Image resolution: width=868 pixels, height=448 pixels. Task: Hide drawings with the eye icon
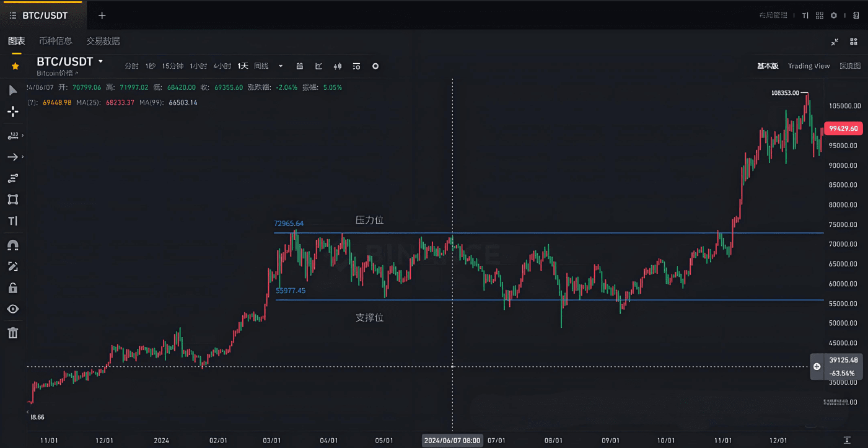12,309
